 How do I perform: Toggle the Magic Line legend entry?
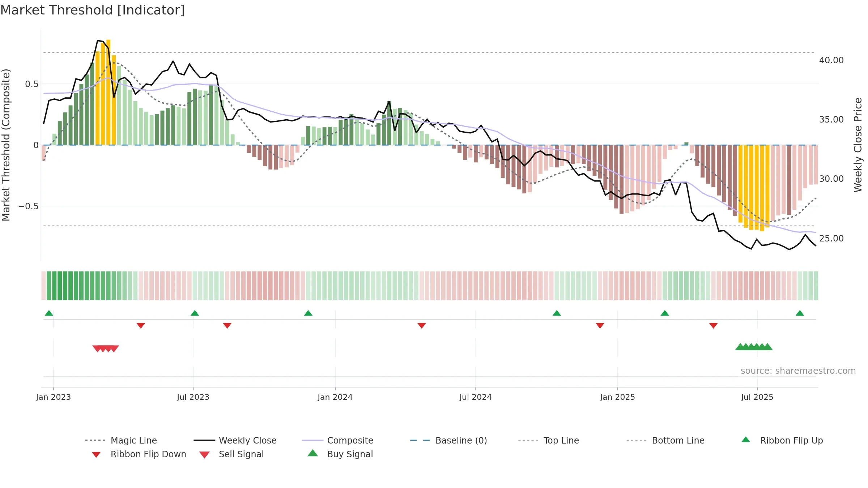click(121, 440)
